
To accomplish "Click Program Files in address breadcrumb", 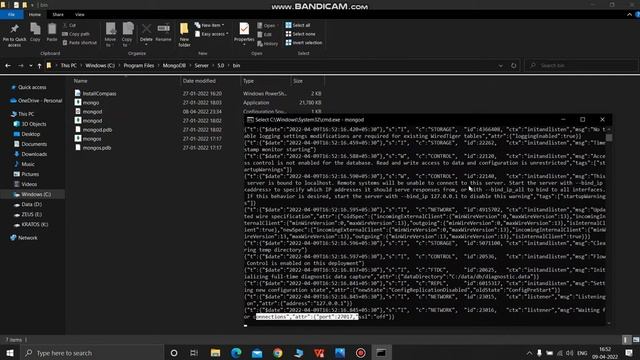I will 139,65.
